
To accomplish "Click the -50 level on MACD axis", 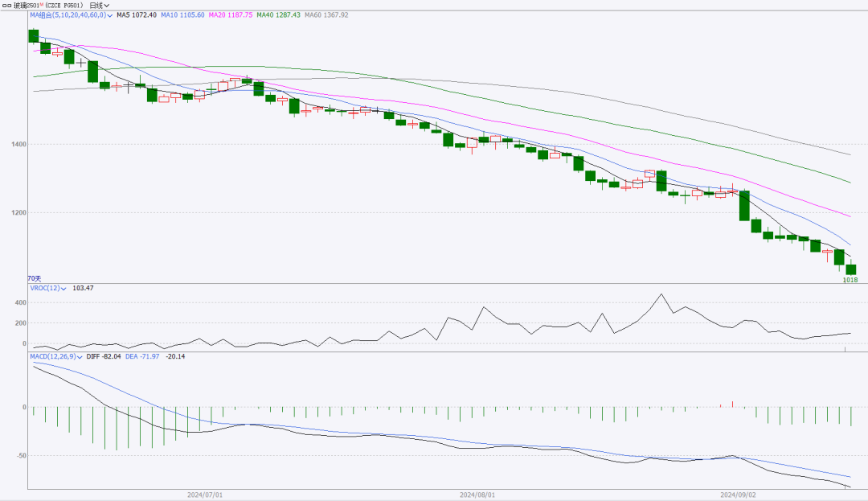I will click(x=21, y=456).
